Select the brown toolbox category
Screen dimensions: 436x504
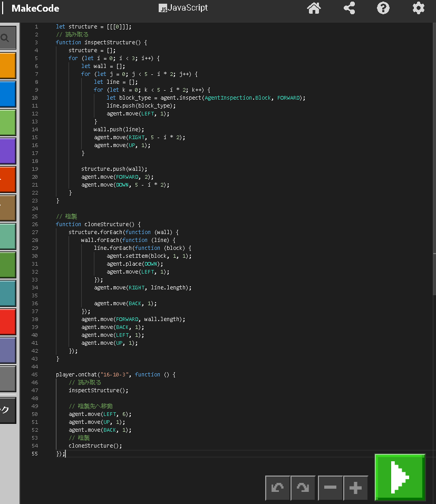[x=7, y=208]
